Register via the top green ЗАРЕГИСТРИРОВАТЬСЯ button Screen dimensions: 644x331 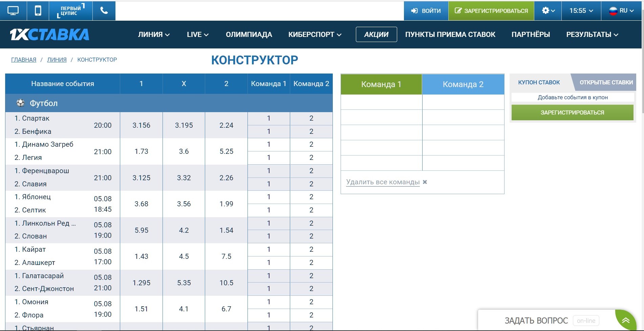[491, 11]
